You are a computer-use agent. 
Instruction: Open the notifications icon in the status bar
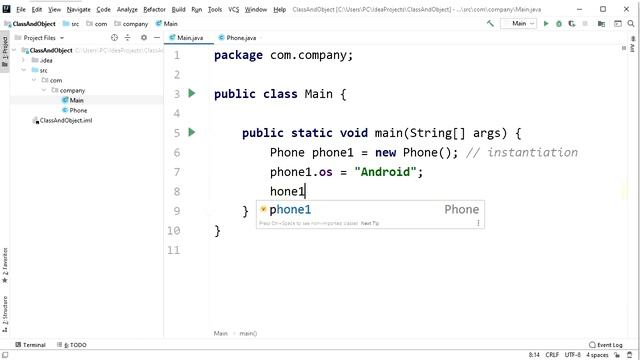(630, 355)
